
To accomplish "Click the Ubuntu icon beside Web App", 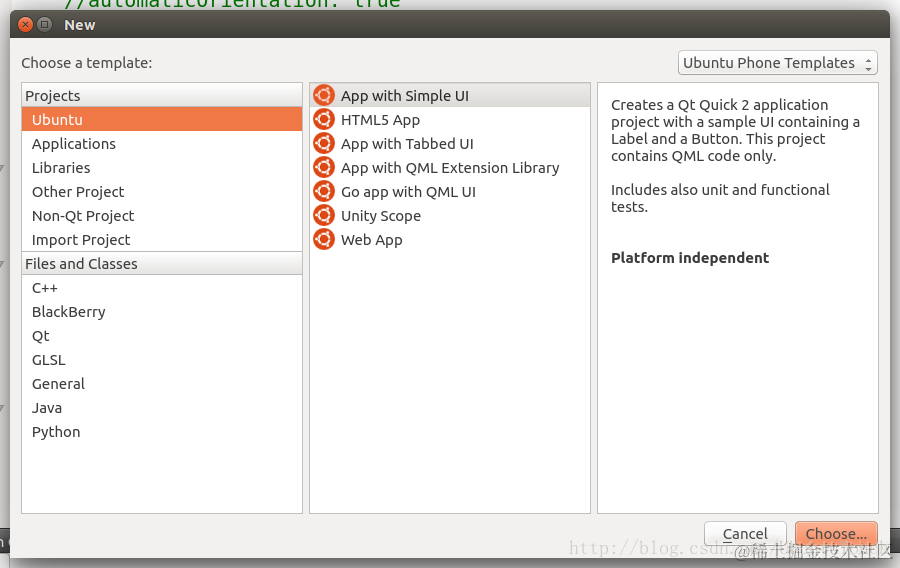I will (324, 240).
